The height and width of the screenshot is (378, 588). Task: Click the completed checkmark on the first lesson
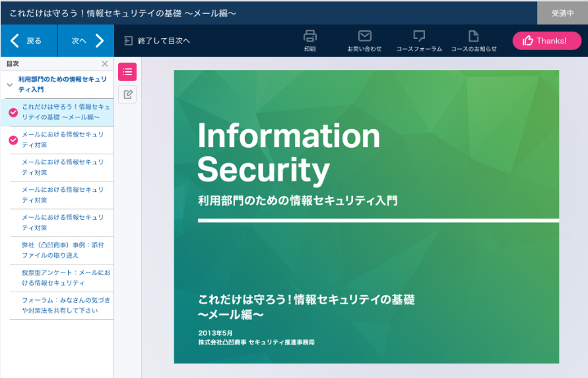[x=13, y=112]
